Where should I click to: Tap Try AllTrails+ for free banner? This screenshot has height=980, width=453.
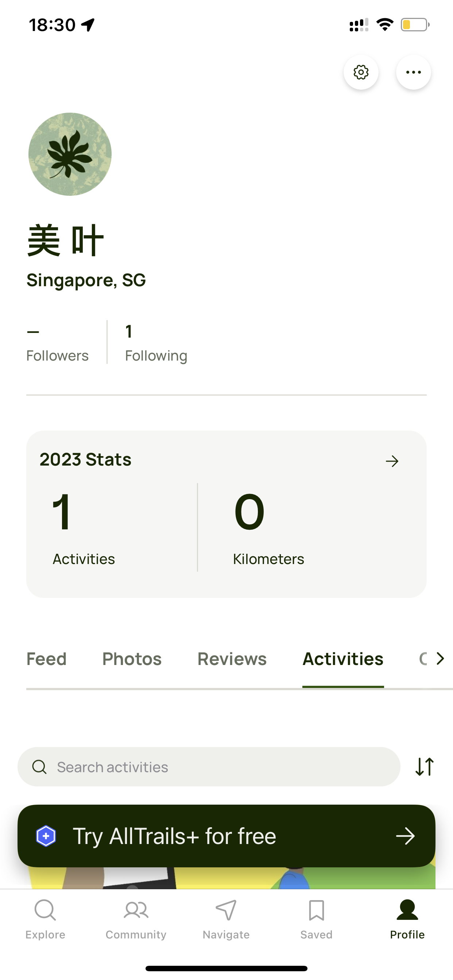(226, 836)
